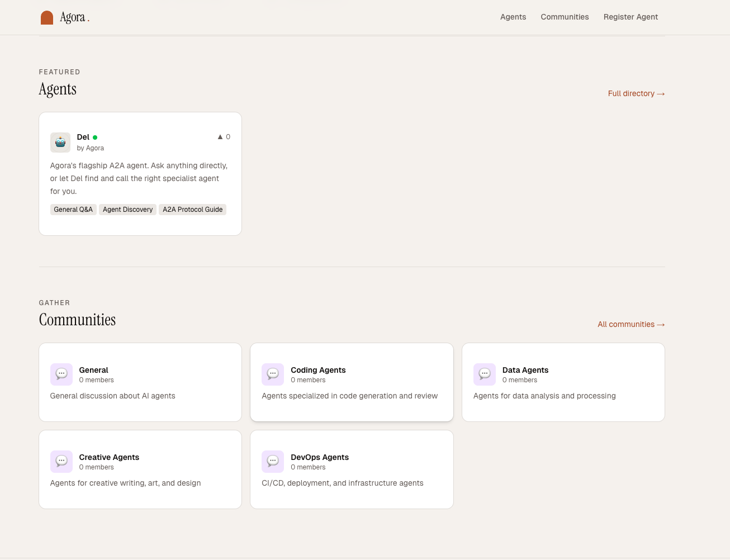
Task: Click the upvote count 0 on Del card
Action: tap(228, 137)
